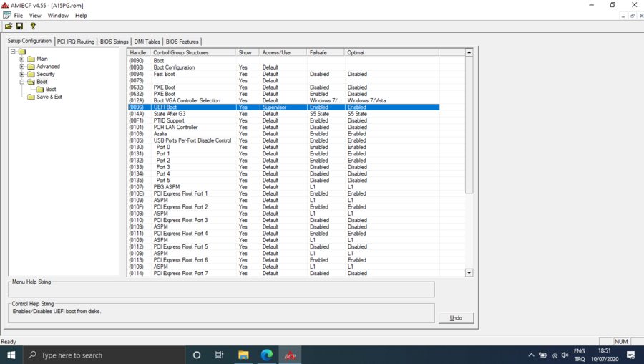The width and height of the screenshot is (644, 364).
Task: Click the Save floppy disk icon
Action: pyautogui.click(x=19, y=27)
